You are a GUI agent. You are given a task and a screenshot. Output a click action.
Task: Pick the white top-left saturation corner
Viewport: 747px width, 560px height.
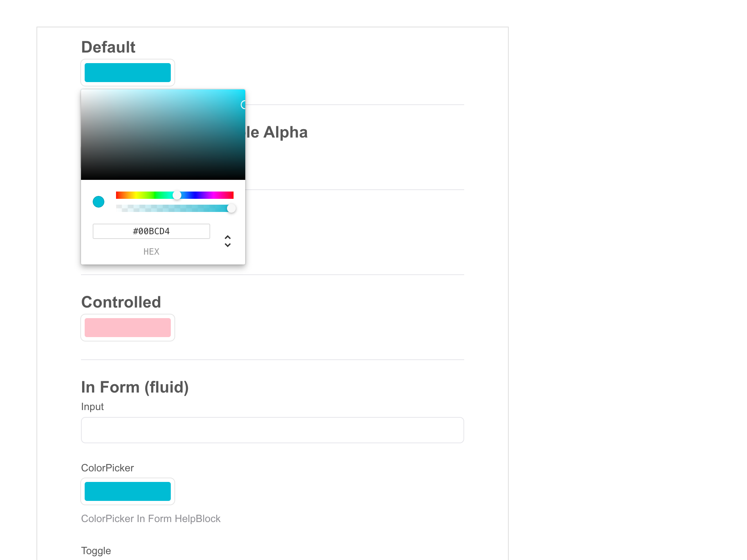pyautogui.click(x=82, y=91)
